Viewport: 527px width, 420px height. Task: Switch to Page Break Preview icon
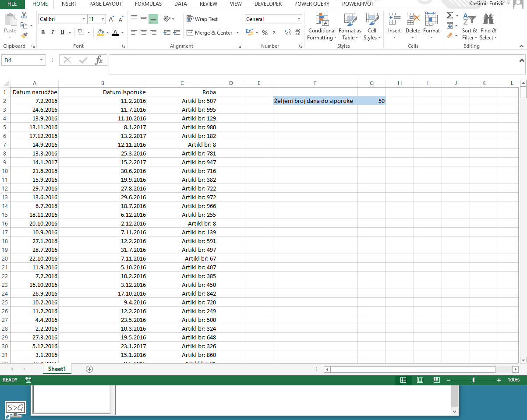point(436,380)
